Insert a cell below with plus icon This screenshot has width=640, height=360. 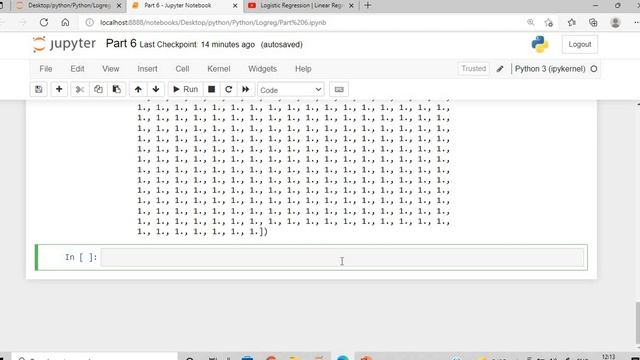pyautogui.click(x=59, y=89)
